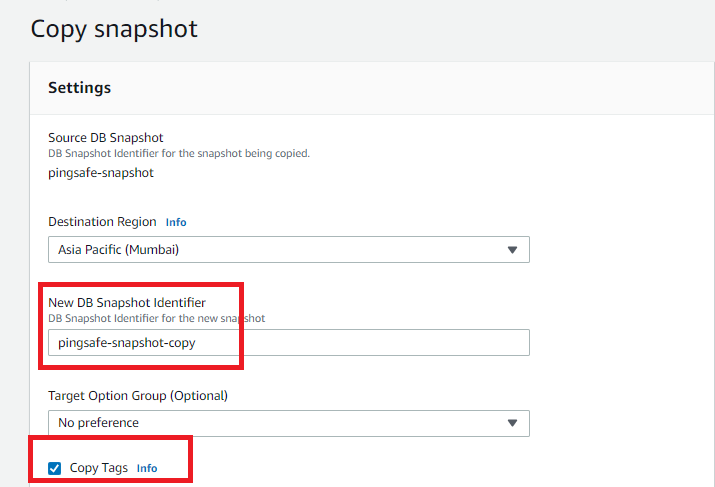The width and height of the screenshot is (715, 487).
Task: Open Info link next to Copy Tags
Action: 147,468
